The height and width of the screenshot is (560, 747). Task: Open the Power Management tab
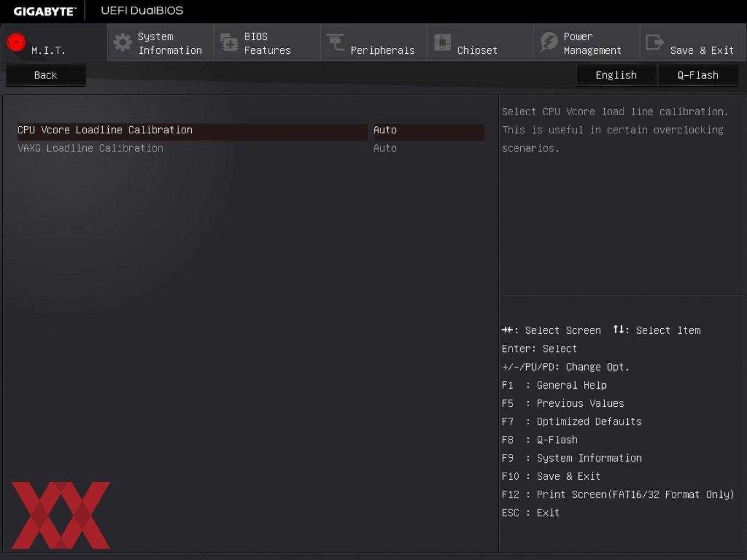click(x=587, y=42)
